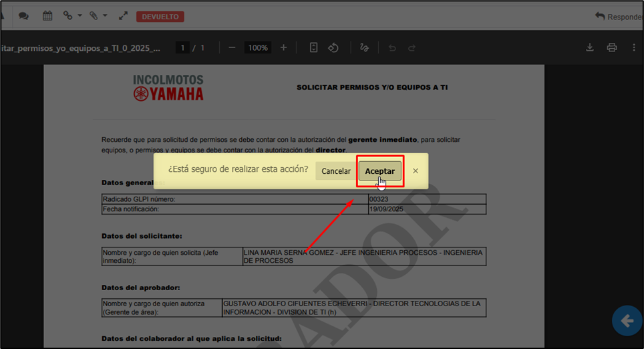The image size is (644, 349).
Task: Zoom out the PDF with minus button
Action: [x=232, y=47]
